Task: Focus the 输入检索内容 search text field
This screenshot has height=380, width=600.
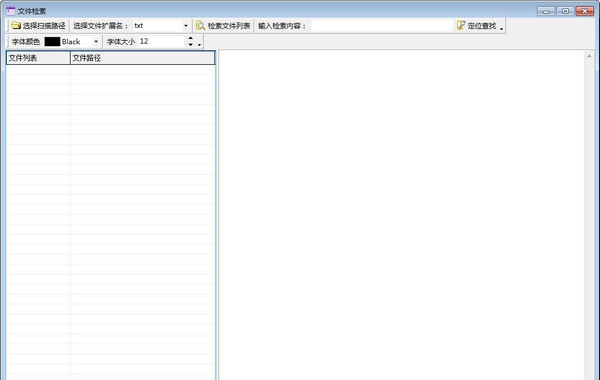Action: coord(382,26)
